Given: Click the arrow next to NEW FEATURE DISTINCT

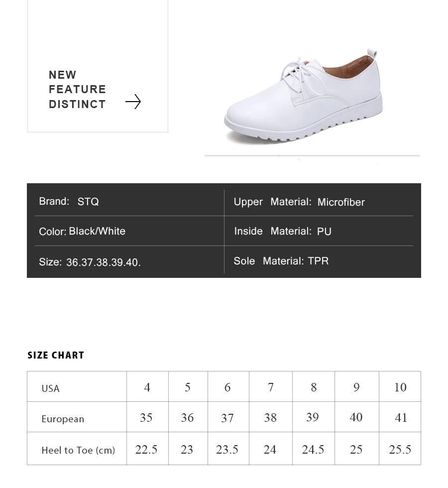Looking at the screenshot, I should 133,102.
